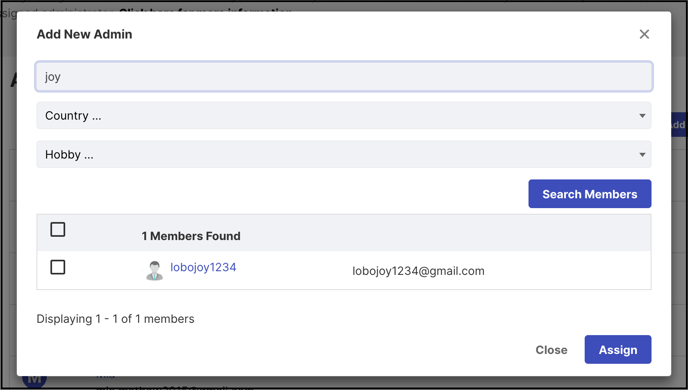Open the Country filter dropdown

[344, 115]
